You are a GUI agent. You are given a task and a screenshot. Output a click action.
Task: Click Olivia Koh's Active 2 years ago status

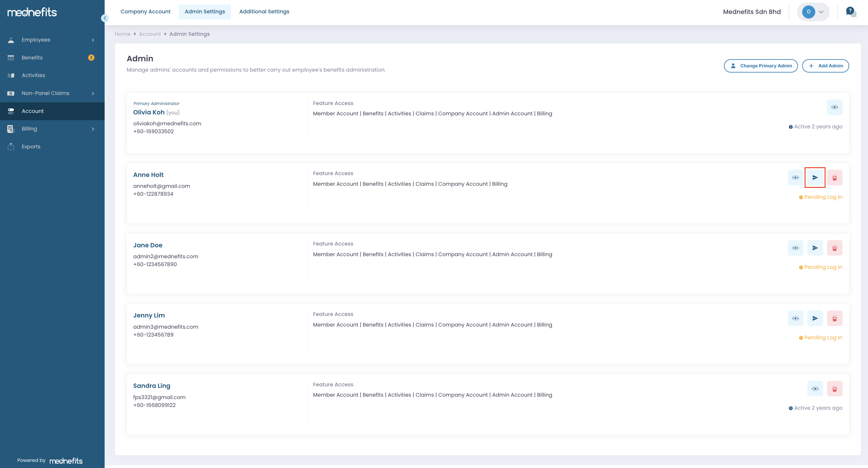816,127
